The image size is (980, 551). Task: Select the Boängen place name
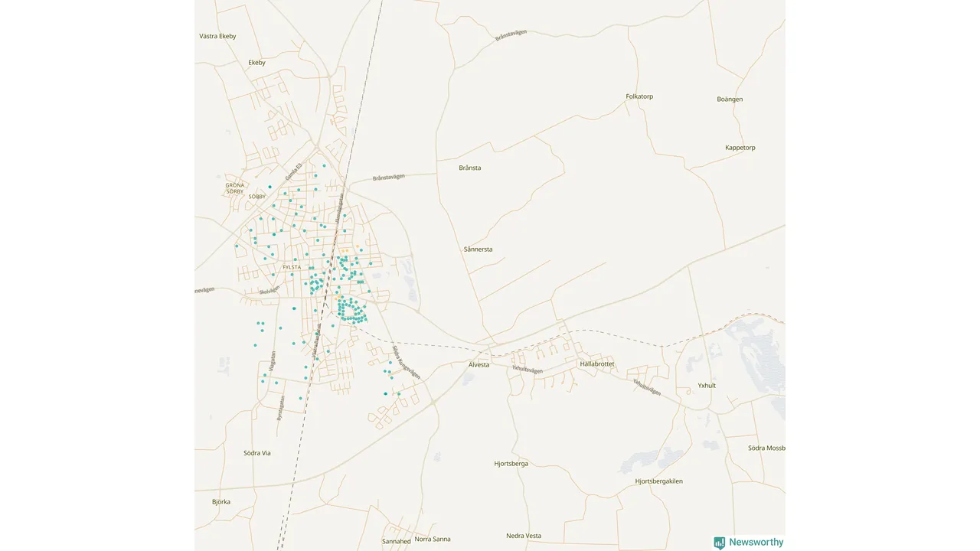click(x=730, y=99)
